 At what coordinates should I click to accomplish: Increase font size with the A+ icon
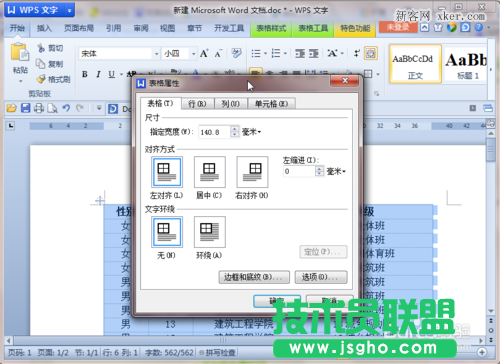204,53
